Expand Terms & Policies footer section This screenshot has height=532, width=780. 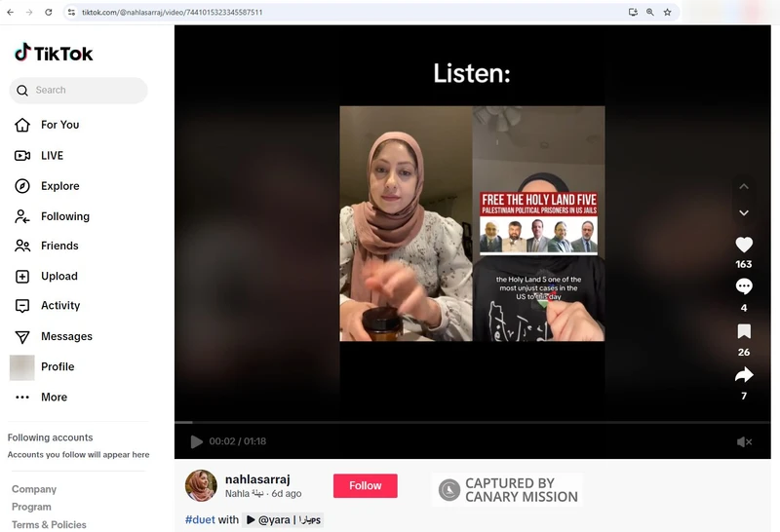[49, 525]
